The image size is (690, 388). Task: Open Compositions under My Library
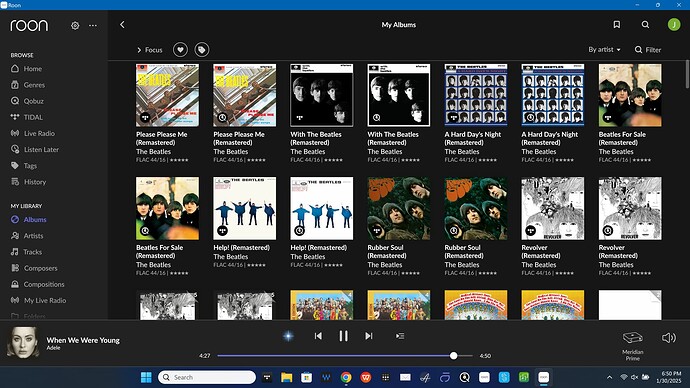[44, 284]
